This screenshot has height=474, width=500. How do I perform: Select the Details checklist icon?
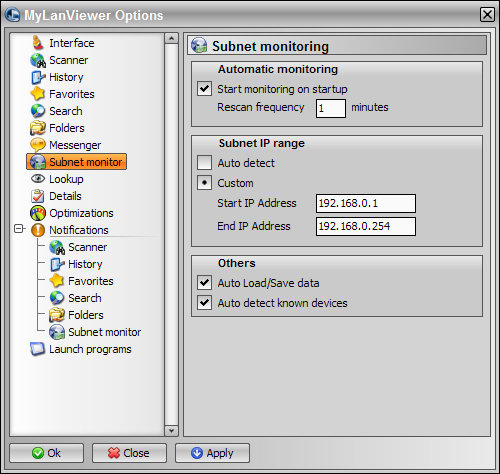click(x=38, y=196)
